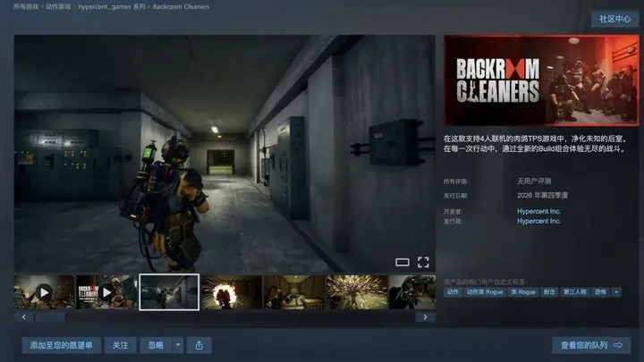Click the share icon button
Image resolution: width=644 pixels, height=362 pixels.
[199, 345]
